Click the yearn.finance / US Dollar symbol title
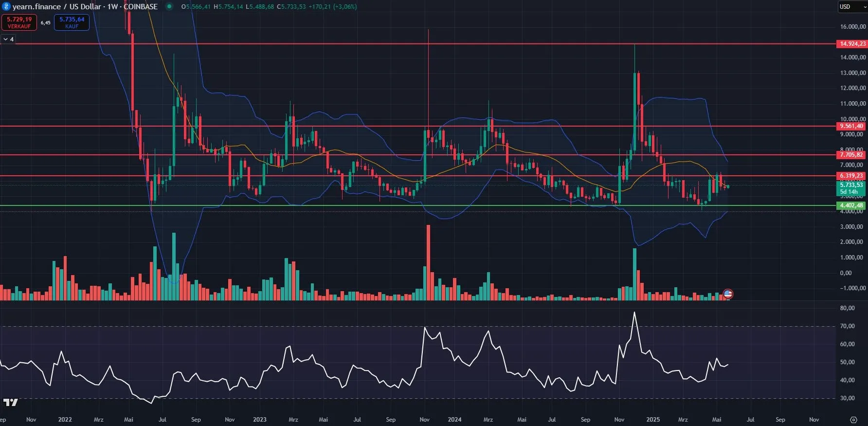 [85, 7]
